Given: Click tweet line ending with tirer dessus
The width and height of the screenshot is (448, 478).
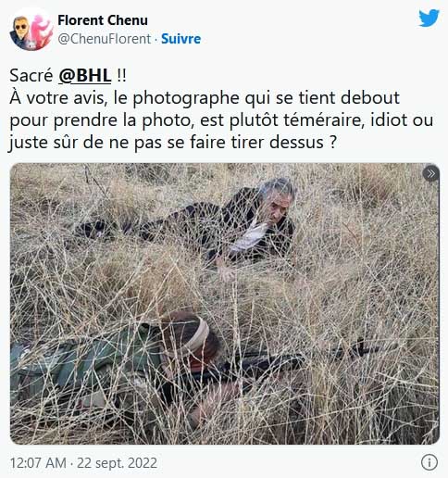Looking at the screenshot, I should 172,143.
